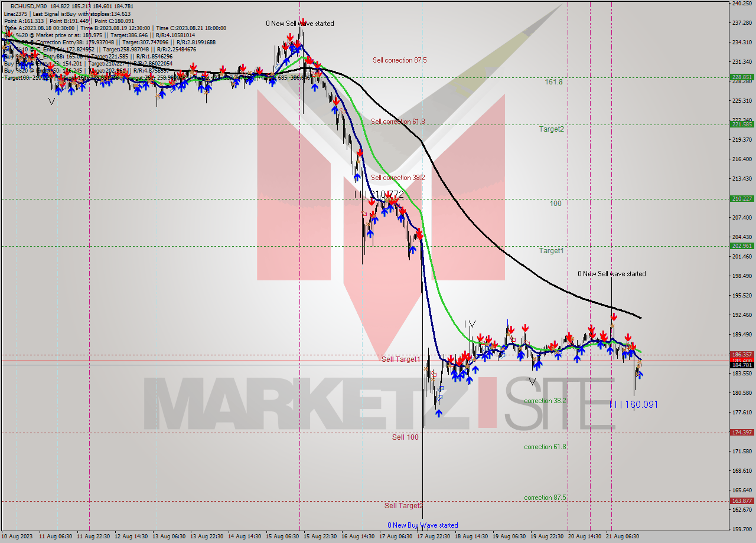Click the 'Sell correction 38.2' label
756x543 pixels.
point(398,178)
